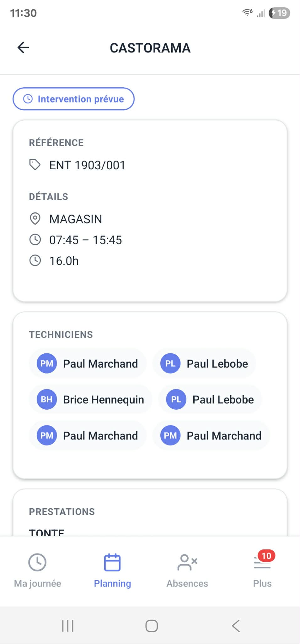
Task: Tap the back arrow beside CASTORAMA
Action: (23, 48)
